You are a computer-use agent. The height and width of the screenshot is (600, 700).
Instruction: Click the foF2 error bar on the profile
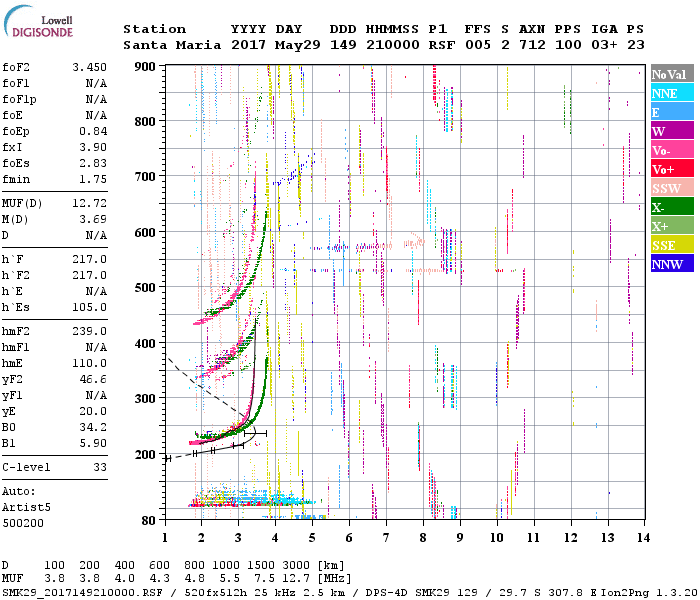coord(255,433)
